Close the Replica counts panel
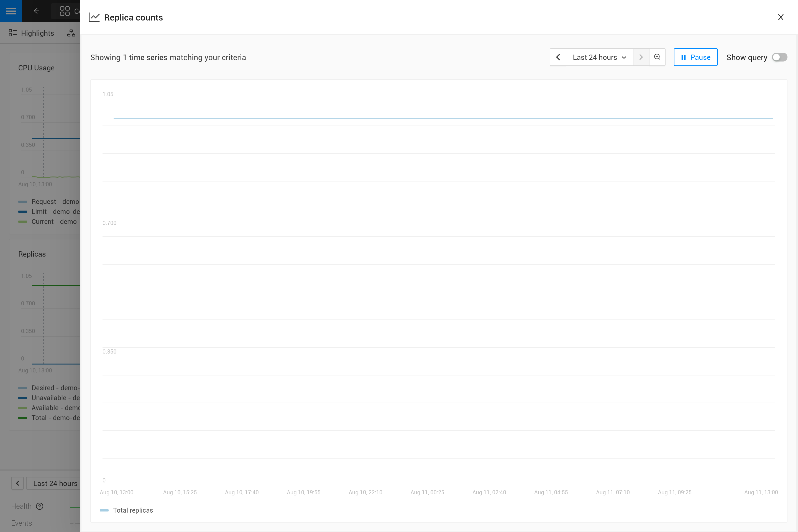The height and width of the screenshot is (532, 798). click(781, 17)
